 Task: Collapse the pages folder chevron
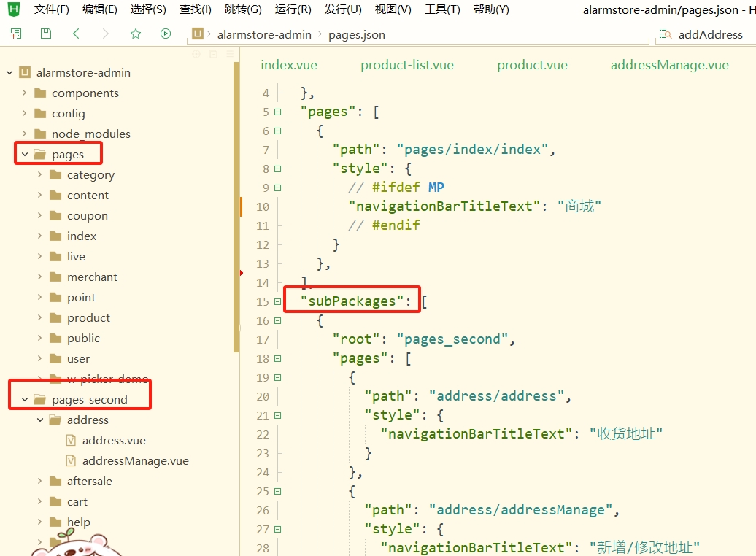[25, 154]
